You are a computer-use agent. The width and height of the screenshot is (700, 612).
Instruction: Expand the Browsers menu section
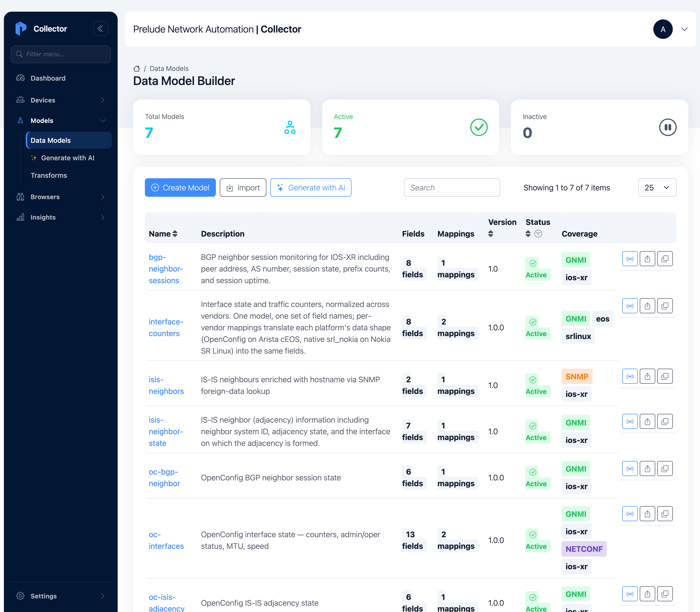pos(61,197)
